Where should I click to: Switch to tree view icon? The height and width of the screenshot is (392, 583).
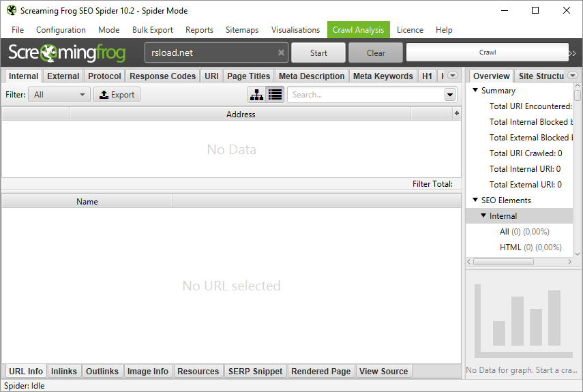coord(257,95)
